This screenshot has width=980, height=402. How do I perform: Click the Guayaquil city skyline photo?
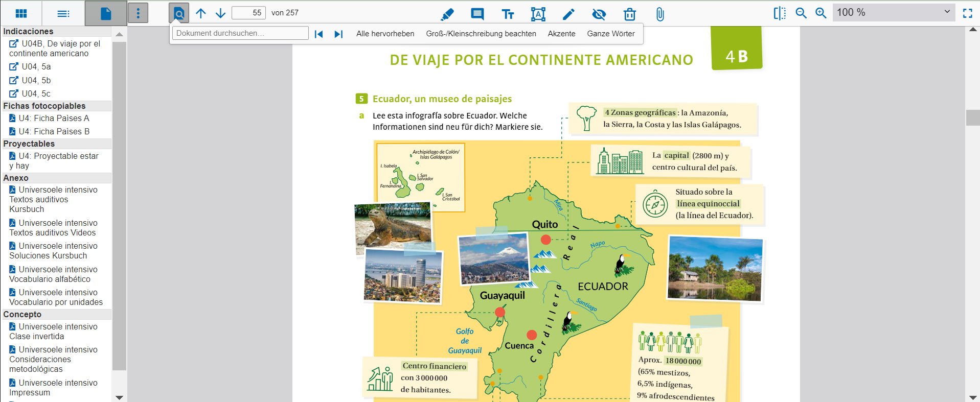(403, 276)
